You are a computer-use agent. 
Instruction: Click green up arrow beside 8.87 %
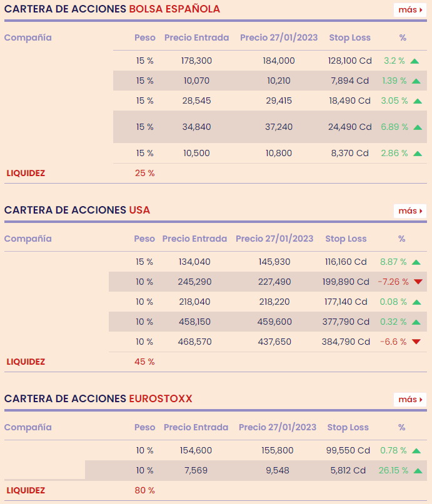click(416, 262)
